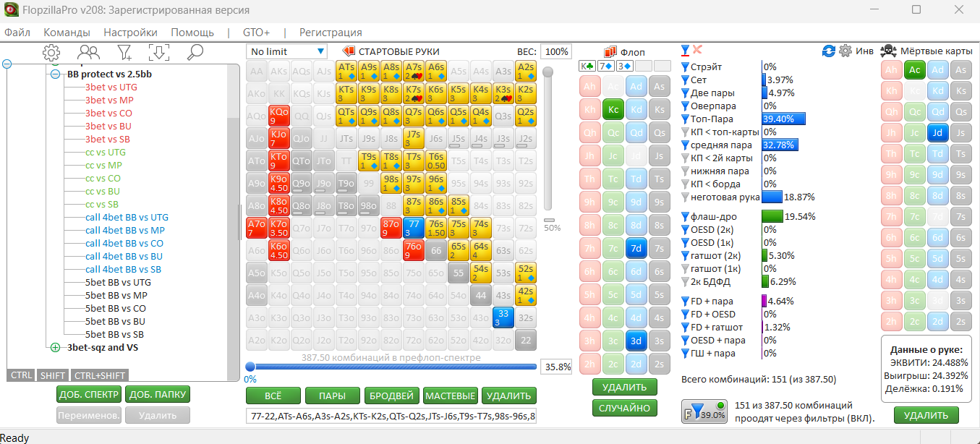980x444 pixels.
Task: Open the Файл menu
Action: [17, 33]
